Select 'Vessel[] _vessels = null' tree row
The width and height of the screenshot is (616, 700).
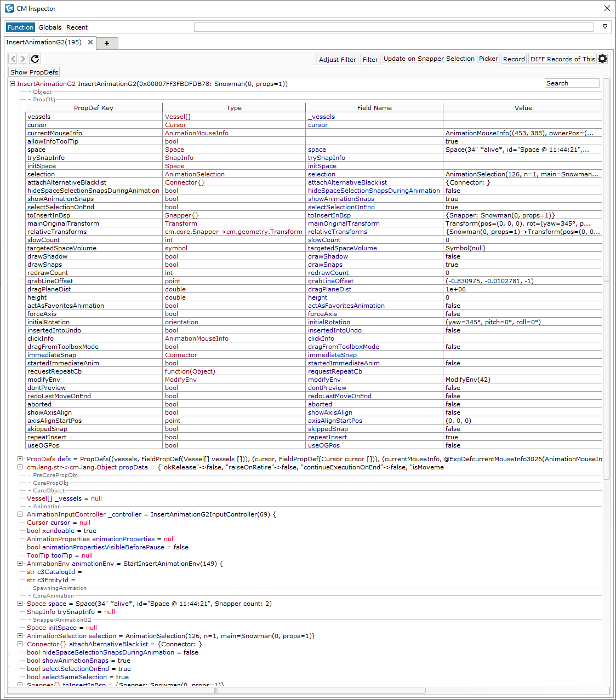[64, 498]
